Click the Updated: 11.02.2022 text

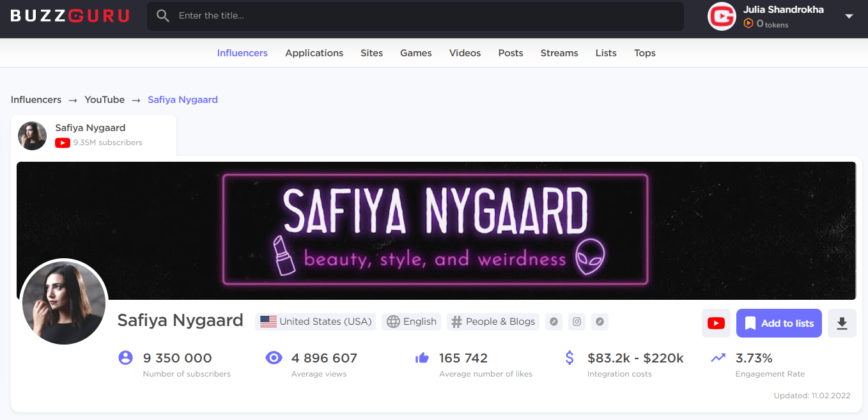click(x=812, y=396)
